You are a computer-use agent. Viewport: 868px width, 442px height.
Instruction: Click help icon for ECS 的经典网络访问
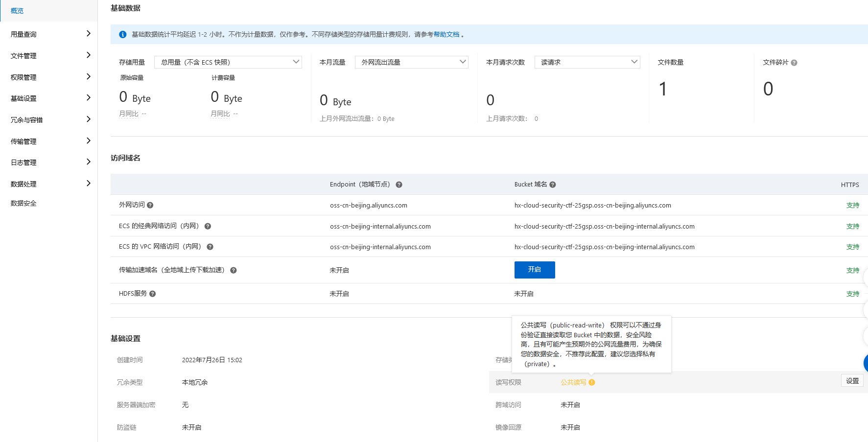[208, 226]
